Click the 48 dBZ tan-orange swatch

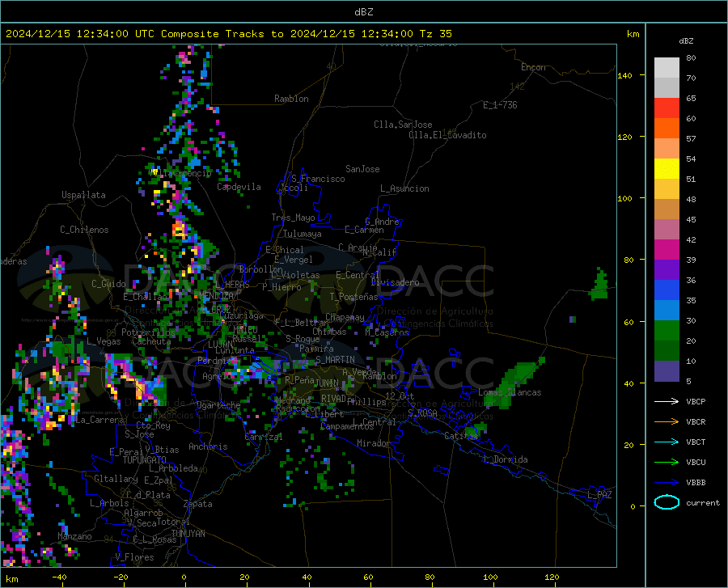667,209
